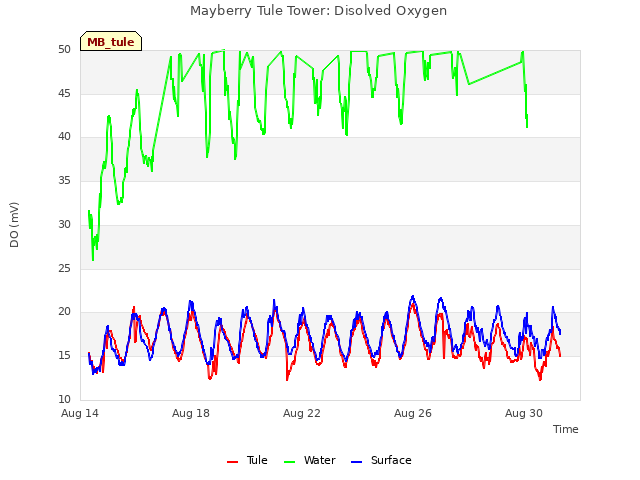
Task: Click the y-axis value 20
Action: [x=64, y=312]
